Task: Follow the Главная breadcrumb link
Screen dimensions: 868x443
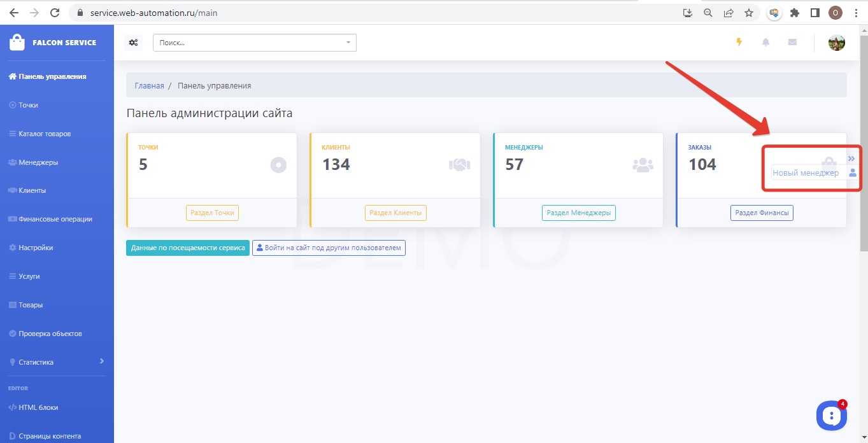Action: pos(149,85)
